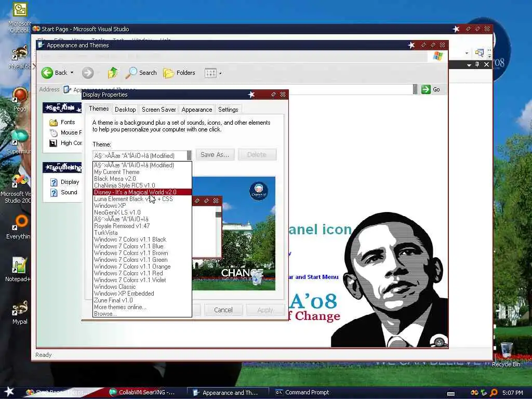This screenshot has width=532, height=399.
Task: Select Windows 7 Colors v1.1 Blue
Action: click(x=142, y=246)
